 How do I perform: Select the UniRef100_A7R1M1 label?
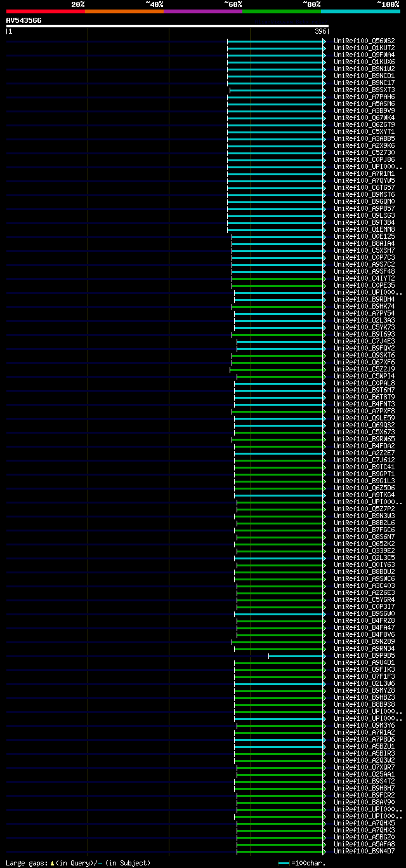(364, 173)
